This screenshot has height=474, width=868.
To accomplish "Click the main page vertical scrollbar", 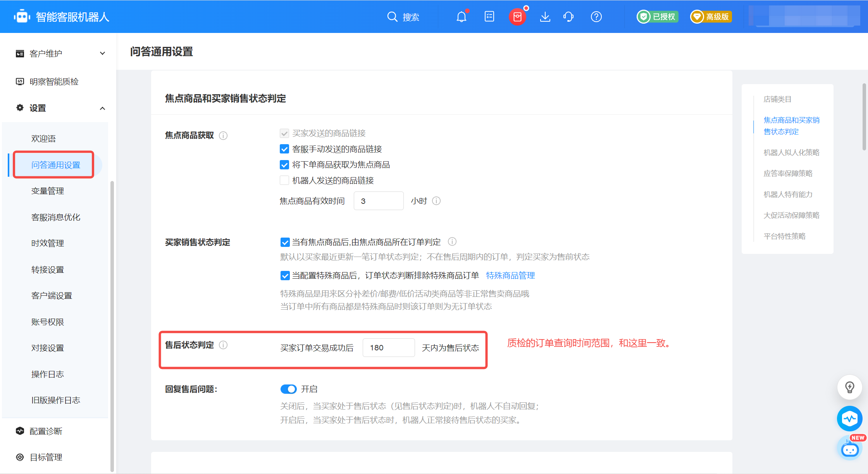I will coord(865,116).
